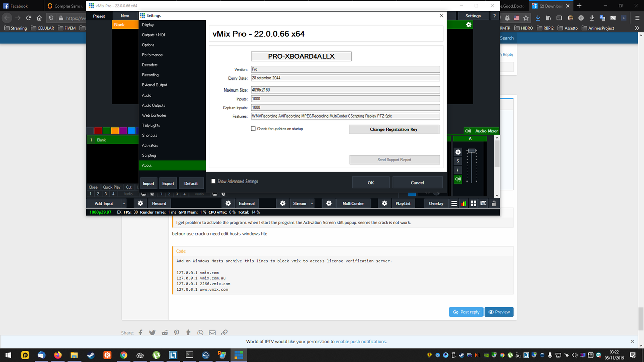Open the Display settings section
Viewport: 644px width, 362px height.
click(x=173, y=25)
